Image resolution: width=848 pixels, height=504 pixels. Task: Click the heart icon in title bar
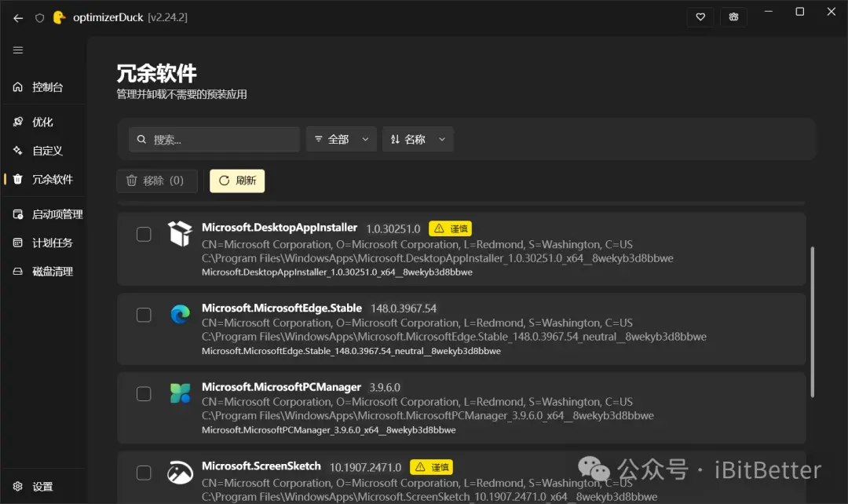(700, 17)
